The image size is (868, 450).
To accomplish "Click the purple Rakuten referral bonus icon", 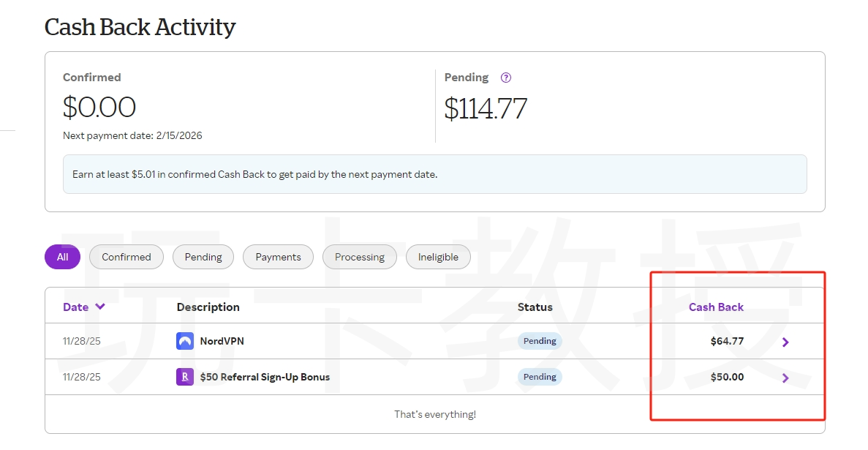I will point(185,377).
